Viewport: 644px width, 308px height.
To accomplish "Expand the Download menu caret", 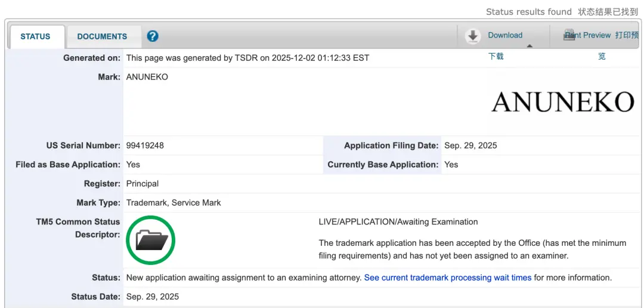I will [529, 46].
